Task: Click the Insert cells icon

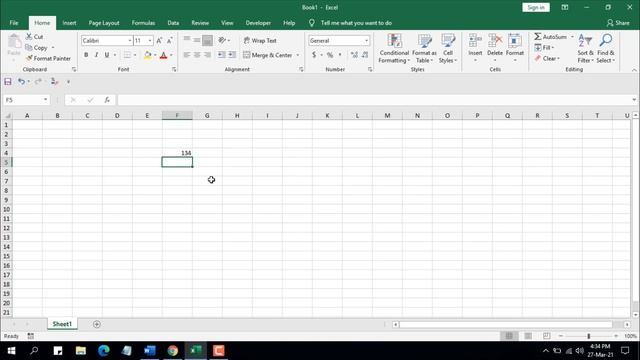Action: tap(475, 41)
